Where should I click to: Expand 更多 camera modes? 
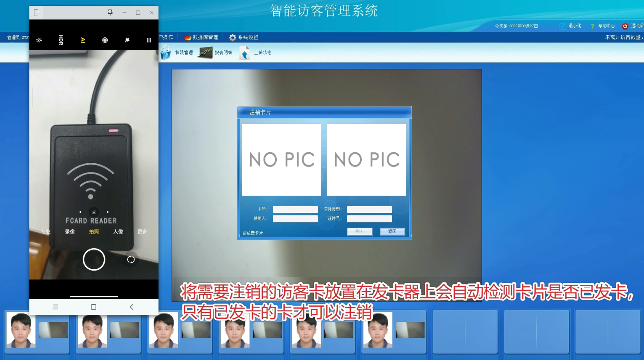click(x=142, y=232)
